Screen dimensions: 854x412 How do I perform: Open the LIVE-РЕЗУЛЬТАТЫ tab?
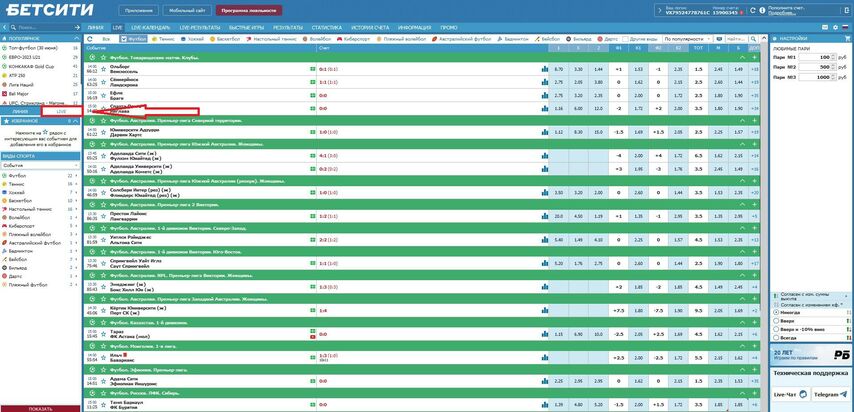(200, 27)
